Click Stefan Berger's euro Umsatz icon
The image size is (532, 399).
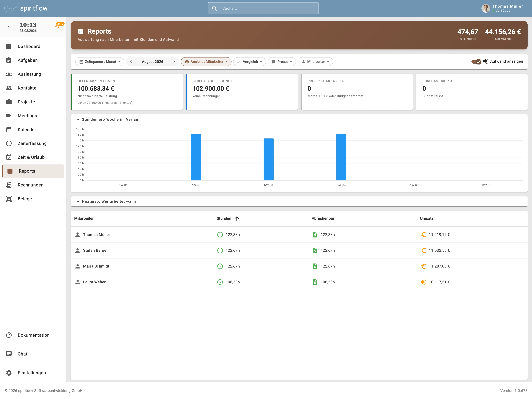coord(423,250)
